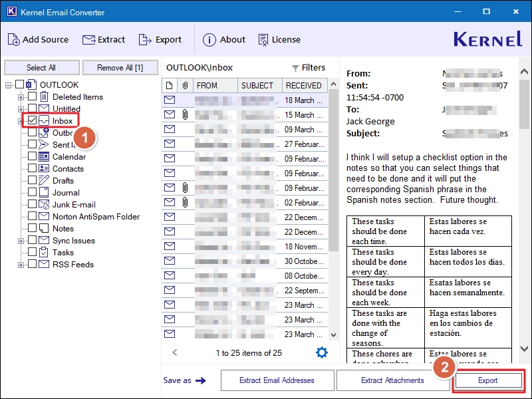532x399 pixels.
Task: Click the Notes sticky icon
Action: [x=44, y=228]
